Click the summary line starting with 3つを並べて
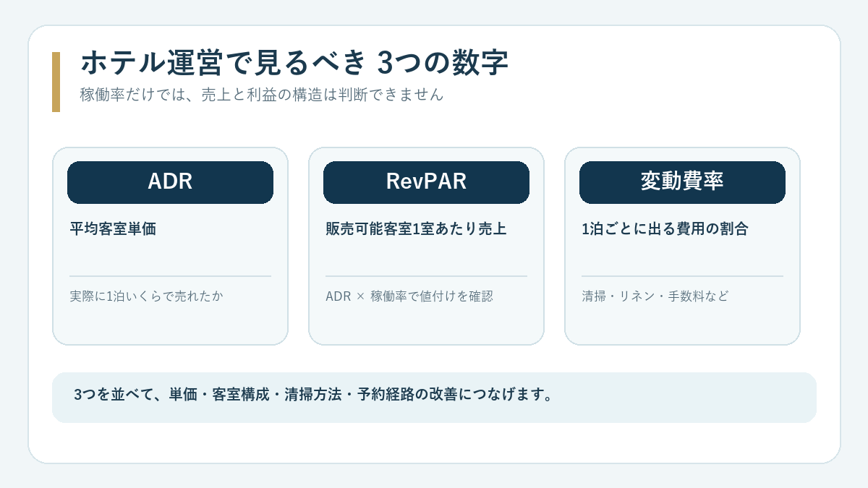The width and height of the screenshot is (868, 488). pyautogui.click(x=314, y=395)
